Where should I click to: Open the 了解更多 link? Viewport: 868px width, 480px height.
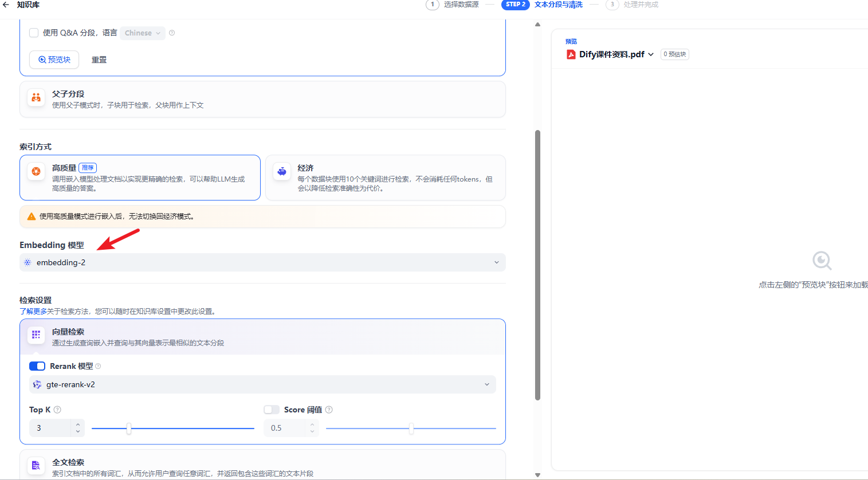click(x=33, y=312)
